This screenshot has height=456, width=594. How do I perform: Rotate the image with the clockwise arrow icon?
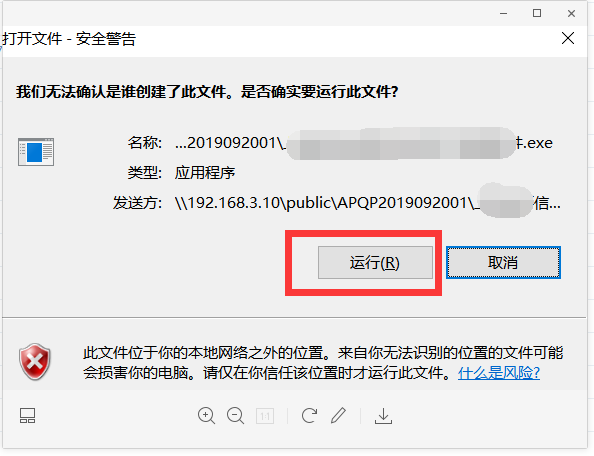click(309, 415)
